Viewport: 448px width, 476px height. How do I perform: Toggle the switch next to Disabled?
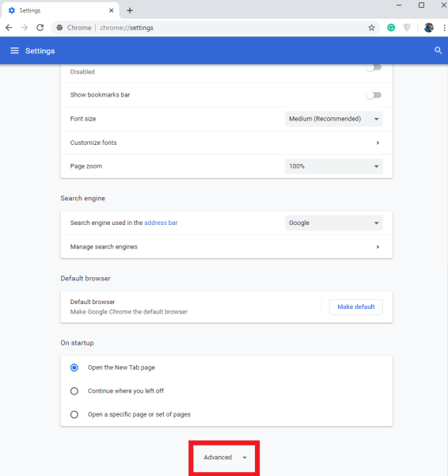coord(374,67)
